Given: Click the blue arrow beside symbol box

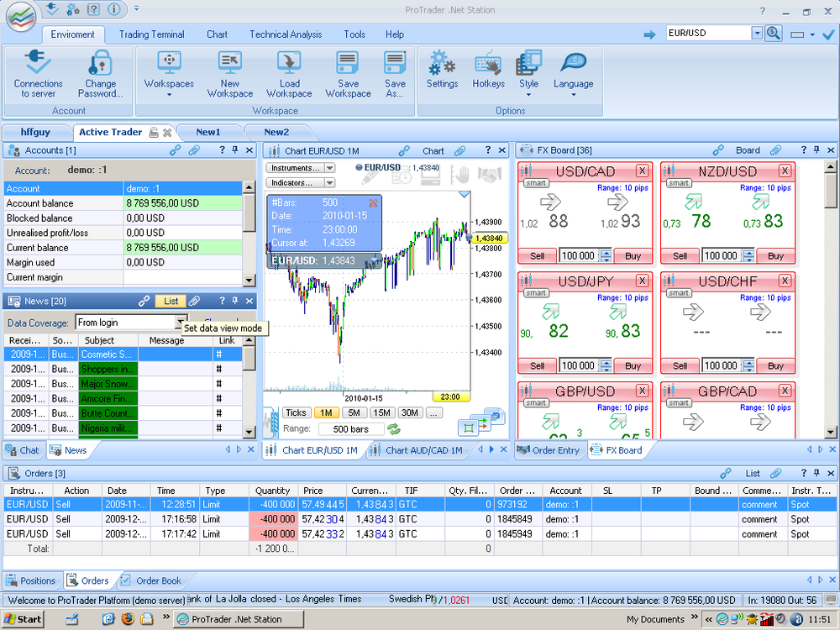Looking at the screenshot, I should 649,34.
